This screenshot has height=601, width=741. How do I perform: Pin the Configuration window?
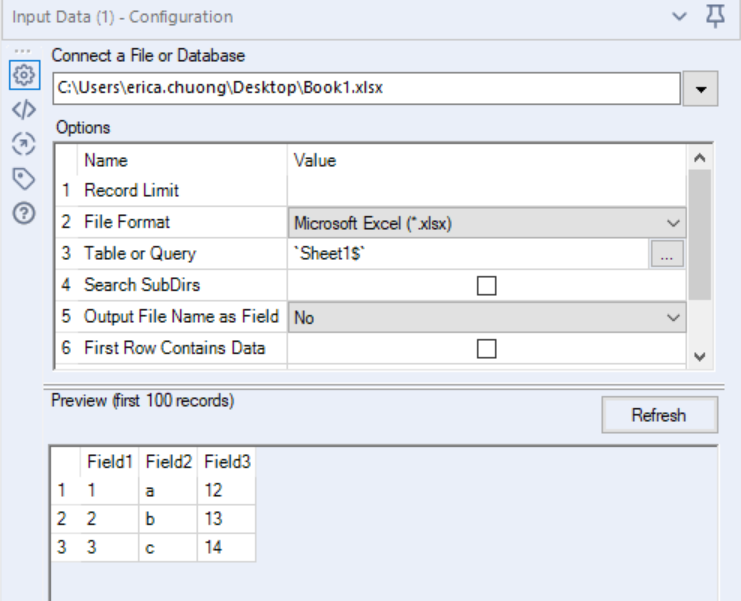(715, 17)
